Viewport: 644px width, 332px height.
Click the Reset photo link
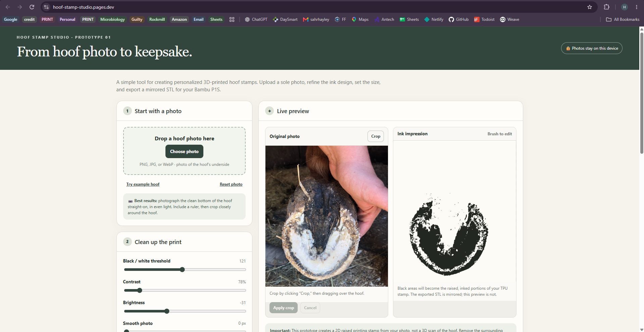(231, 184)
